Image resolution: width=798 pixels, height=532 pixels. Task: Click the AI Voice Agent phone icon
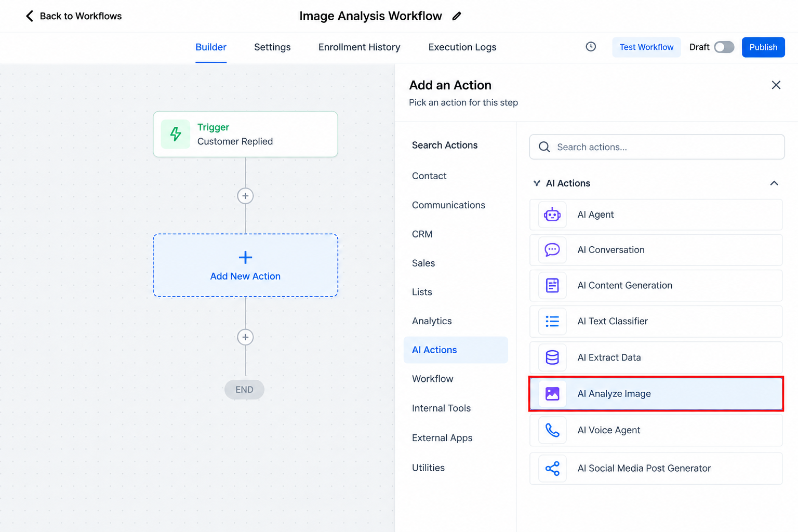(x=552, y=430)
